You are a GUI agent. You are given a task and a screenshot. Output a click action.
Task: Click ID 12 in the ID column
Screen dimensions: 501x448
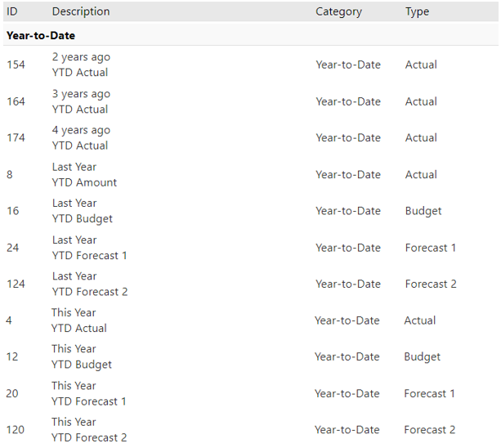coord(12,356)
